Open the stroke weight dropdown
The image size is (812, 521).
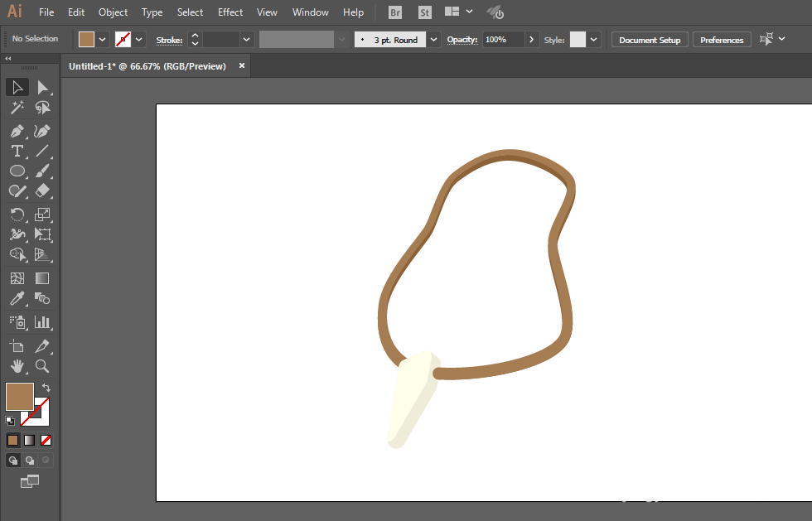pyautogui.click(x=247, y=40)
